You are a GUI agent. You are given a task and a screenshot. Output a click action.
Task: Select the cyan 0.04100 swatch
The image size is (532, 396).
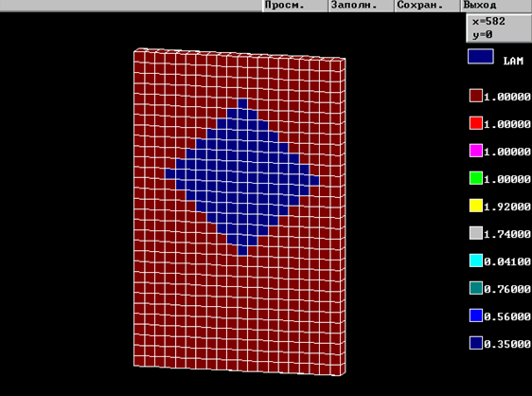click(x=476, y=261)
